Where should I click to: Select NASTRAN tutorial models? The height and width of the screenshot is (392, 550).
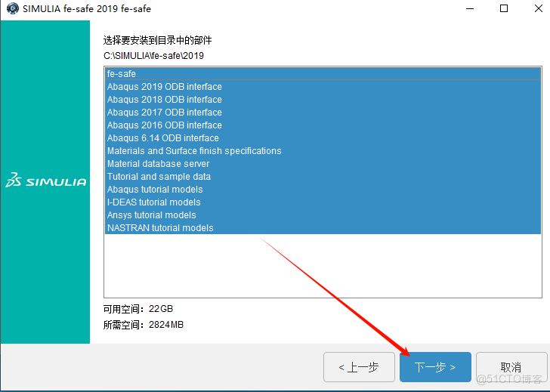(x=323, y=228)
